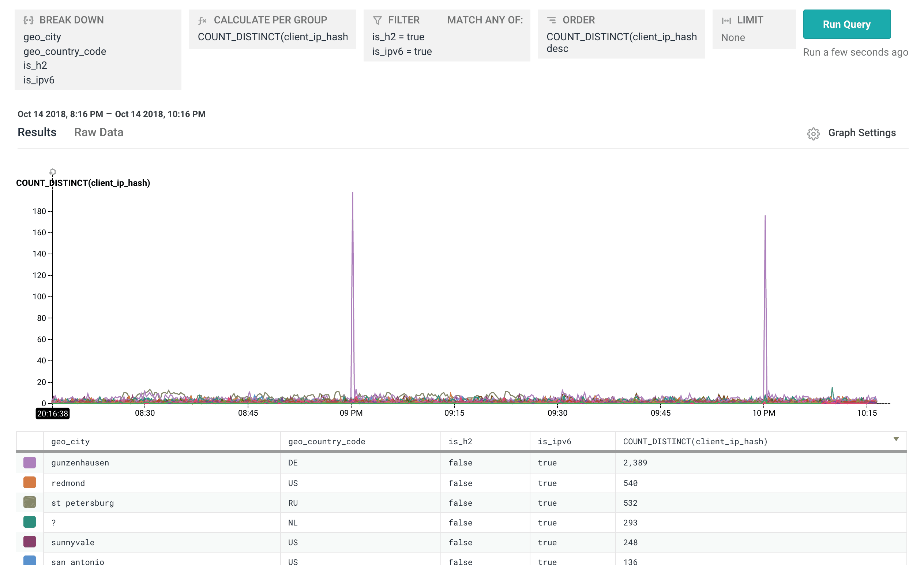
Task: Switch to the Raw Data tab
Action: [x=99, y=132]
